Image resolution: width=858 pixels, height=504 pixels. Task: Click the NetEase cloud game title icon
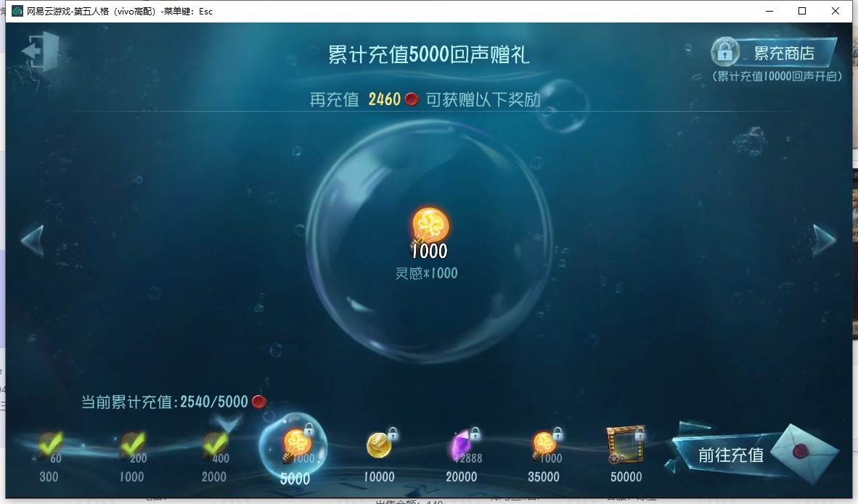pos(17,11)
